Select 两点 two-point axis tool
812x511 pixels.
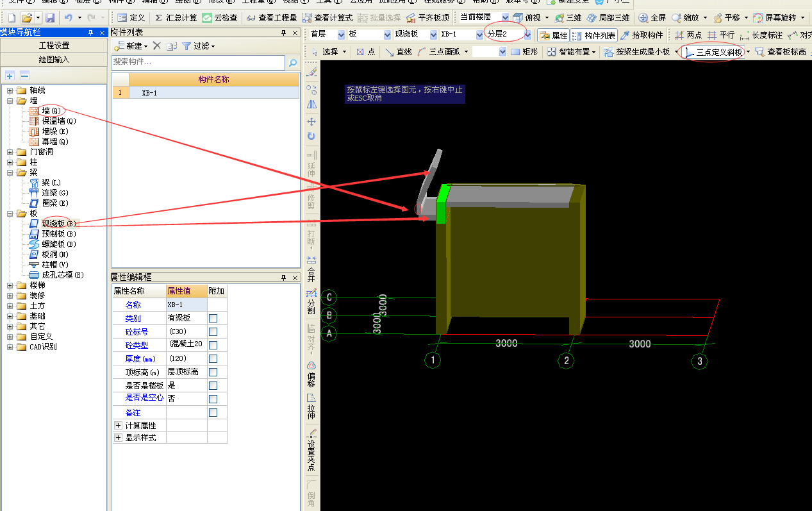coord(688,35)
